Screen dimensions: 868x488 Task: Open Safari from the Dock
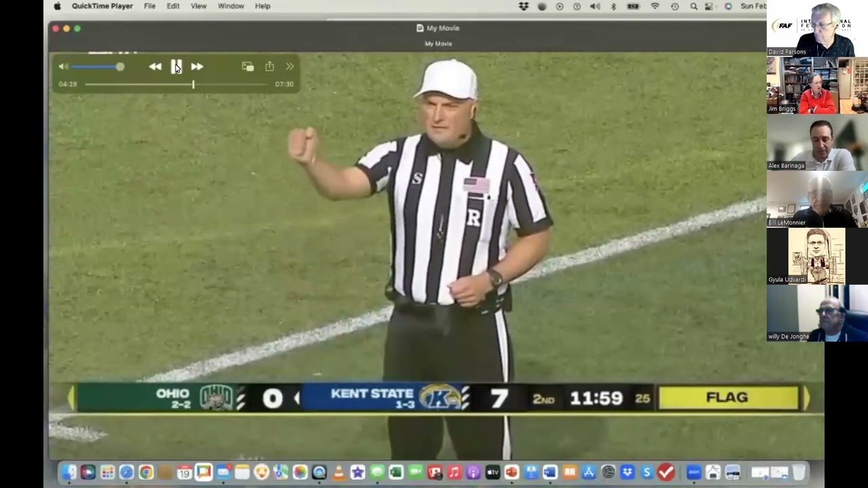tap(126, 472)
